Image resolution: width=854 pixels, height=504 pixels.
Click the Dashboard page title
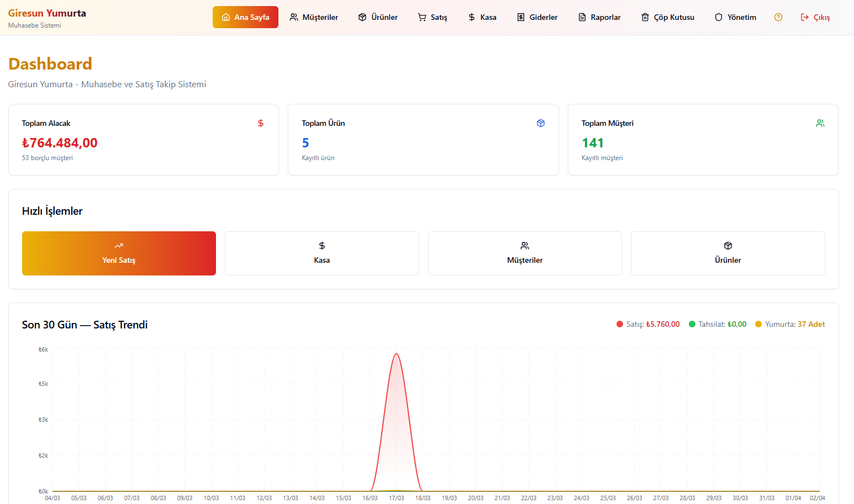click(x=50, y=64)
